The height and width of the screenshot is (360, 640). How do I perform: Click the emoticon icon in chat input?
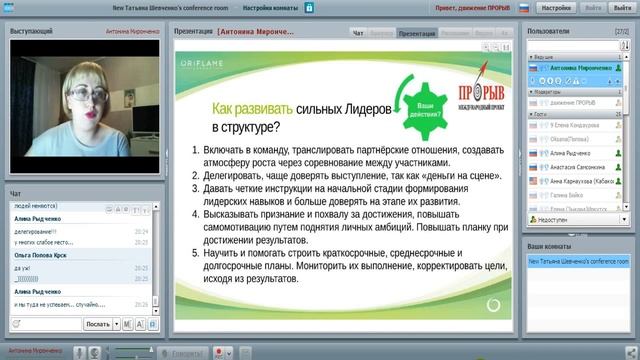pos(16,324)
